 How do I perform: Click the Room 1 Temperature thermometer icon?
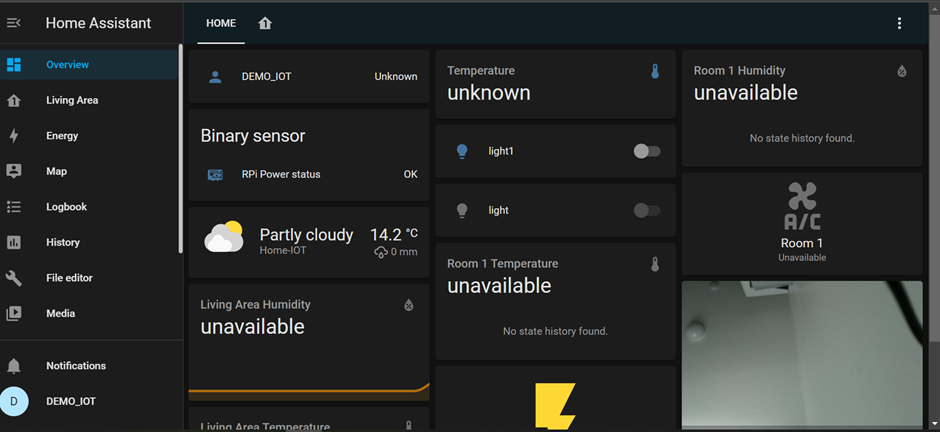(x=655, y=264)
